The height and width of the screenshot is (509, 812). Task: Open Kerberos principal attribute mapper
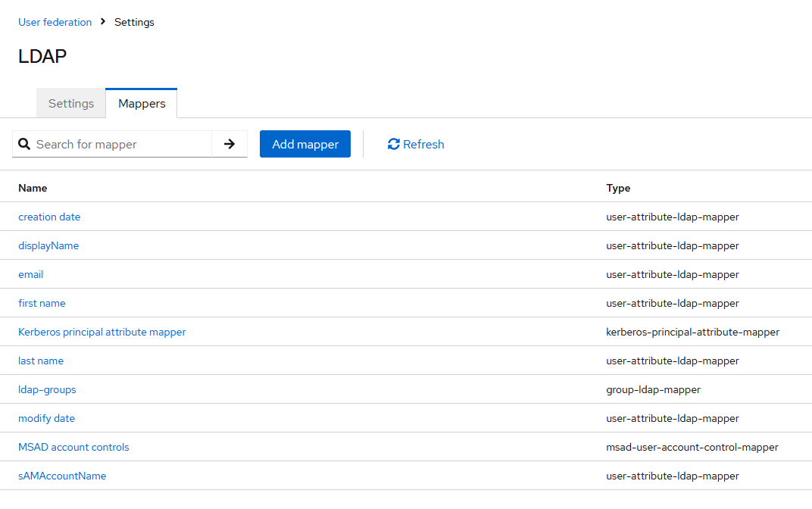[101, 332]
